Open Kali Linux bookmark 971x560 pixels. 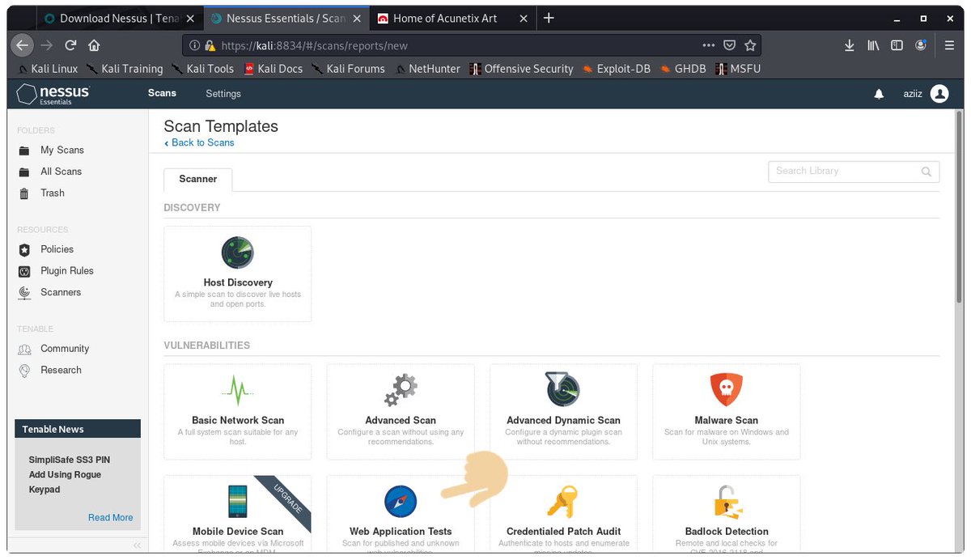tap(47, 69)
